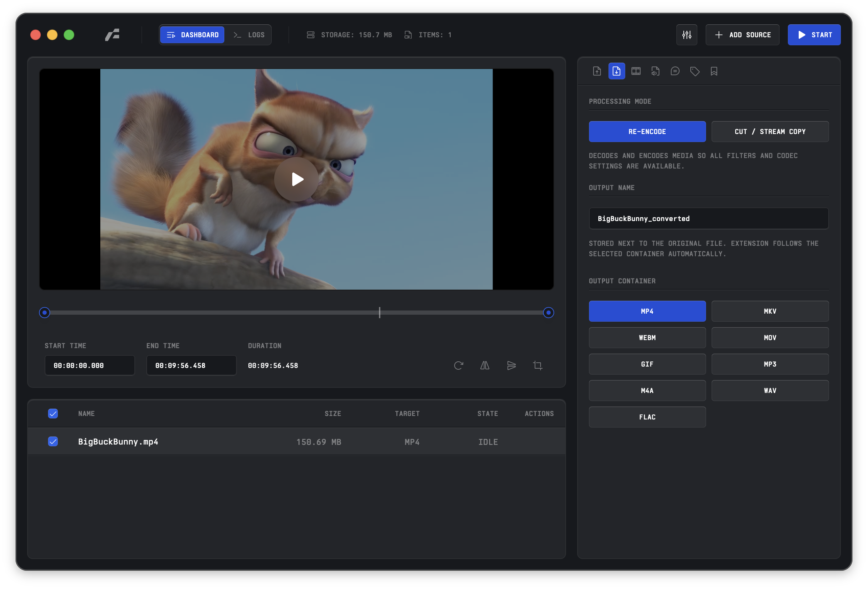
Task: Open the tags metadata panel
Action: [695, 71]
